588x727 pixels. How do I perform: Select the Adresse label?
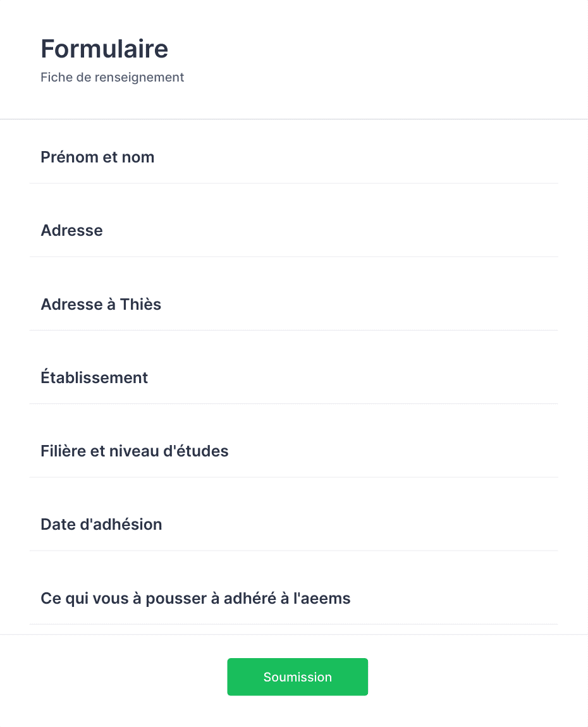[71, 230]
